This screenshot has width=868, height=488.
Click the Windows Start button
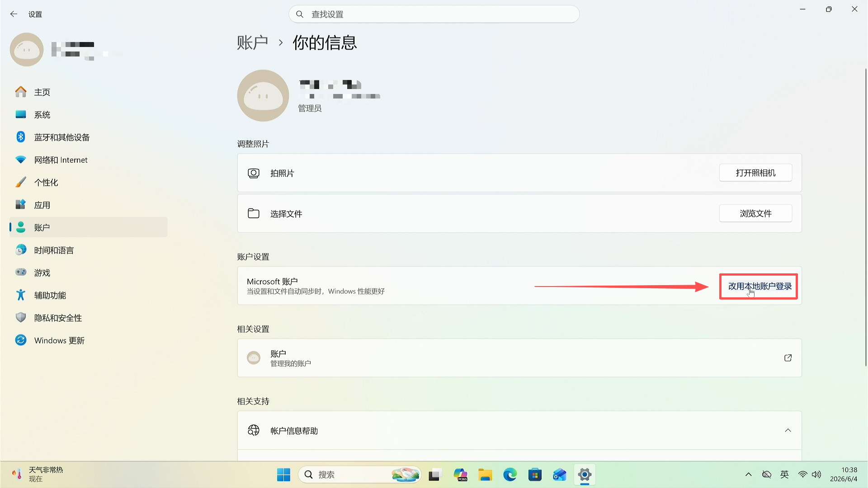[x=283, y=474]
